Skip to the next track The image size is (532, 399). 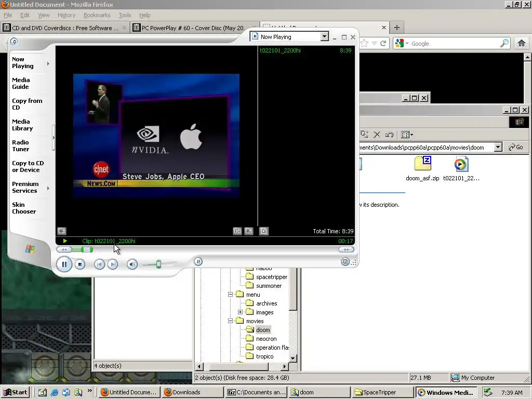click(x=113, y=264)
